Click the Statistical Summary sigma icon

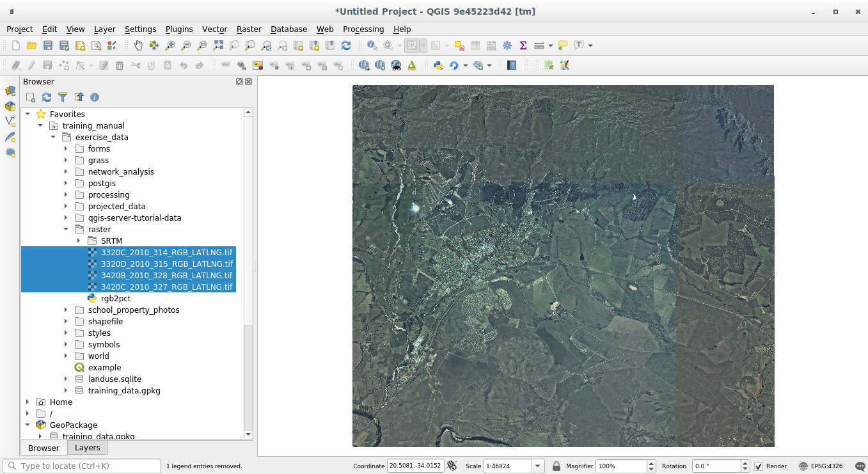tap(523, 45)
